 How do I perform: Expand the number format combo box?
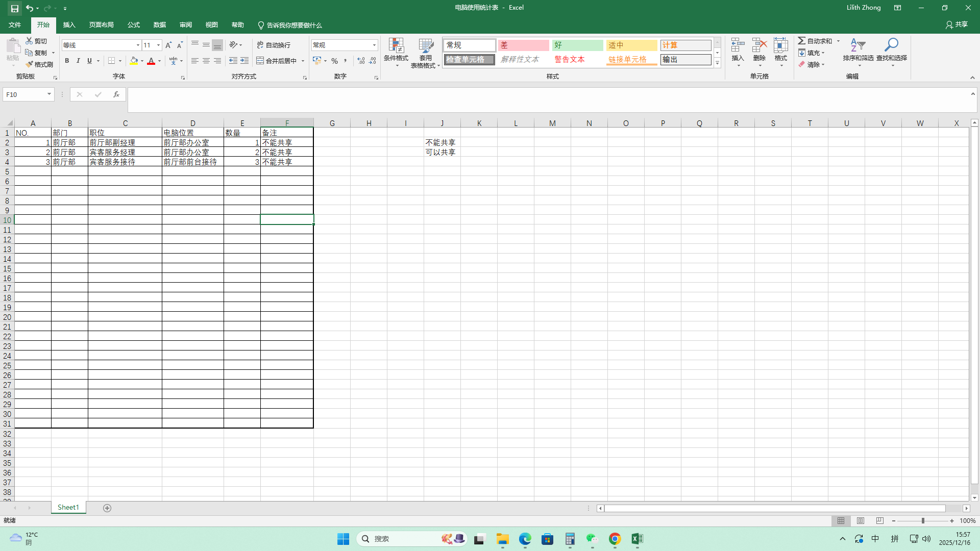click(x=374, y=45)
